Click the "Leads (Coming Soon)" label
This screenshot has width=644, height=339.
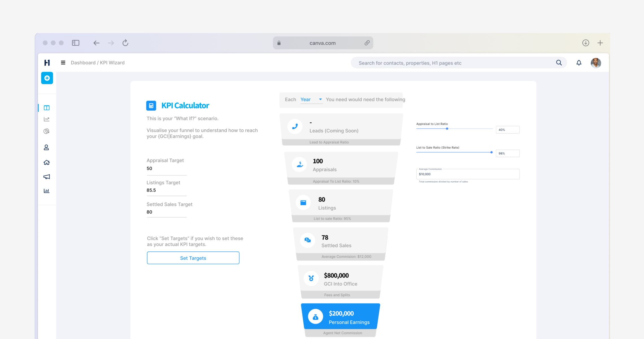click(334, 131)
